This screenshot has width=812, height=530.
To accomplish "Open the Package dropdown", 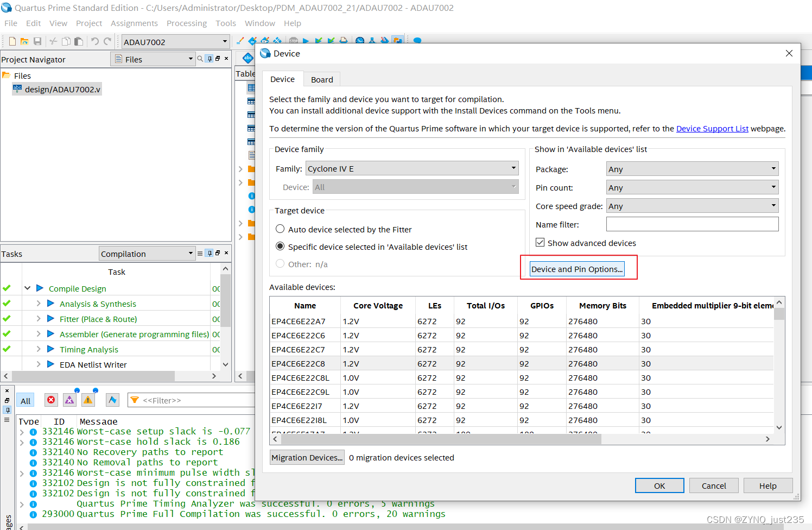I will (692, 169).
